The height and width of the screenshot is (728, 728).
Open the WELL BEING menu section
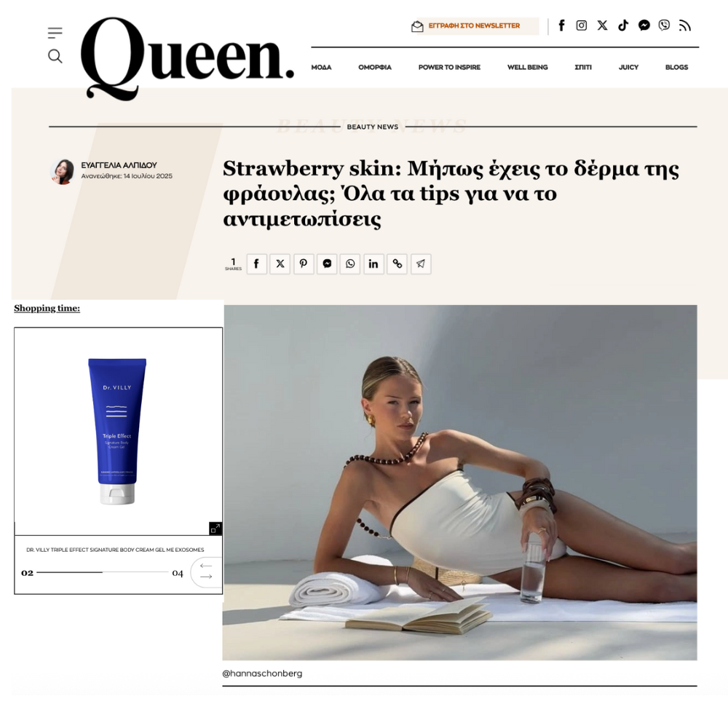[527, 67]
